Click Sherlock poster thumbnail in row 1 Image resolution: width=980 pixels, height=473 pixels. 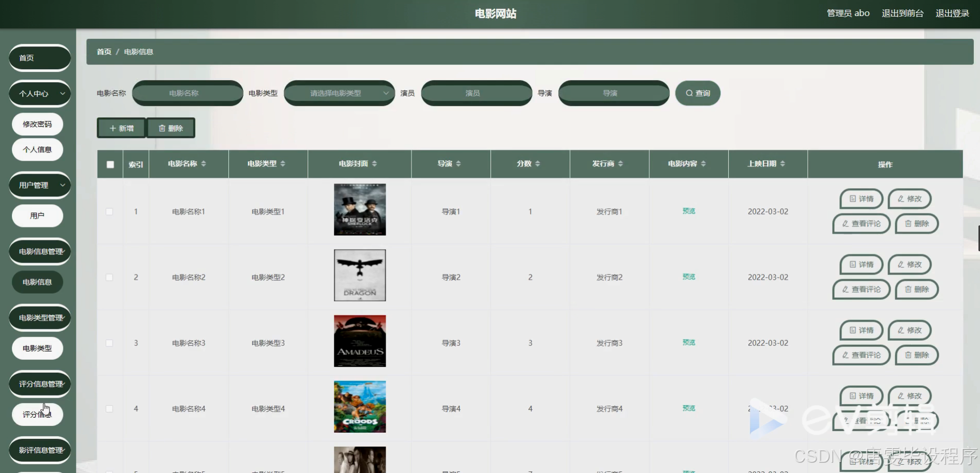360,209
